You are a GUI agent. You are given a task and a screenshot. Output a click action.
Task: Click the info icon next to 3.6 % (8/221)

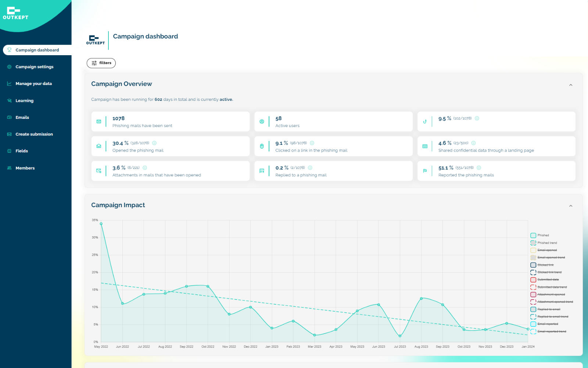click(x=145, y=168)
